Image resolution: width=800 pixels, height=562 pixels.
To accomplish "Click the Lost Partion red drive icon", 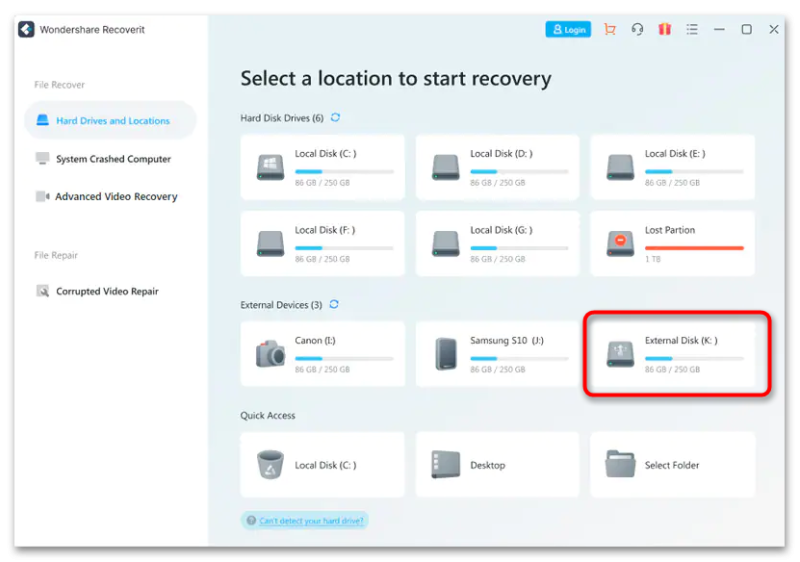I will click(x=620, y=244).
